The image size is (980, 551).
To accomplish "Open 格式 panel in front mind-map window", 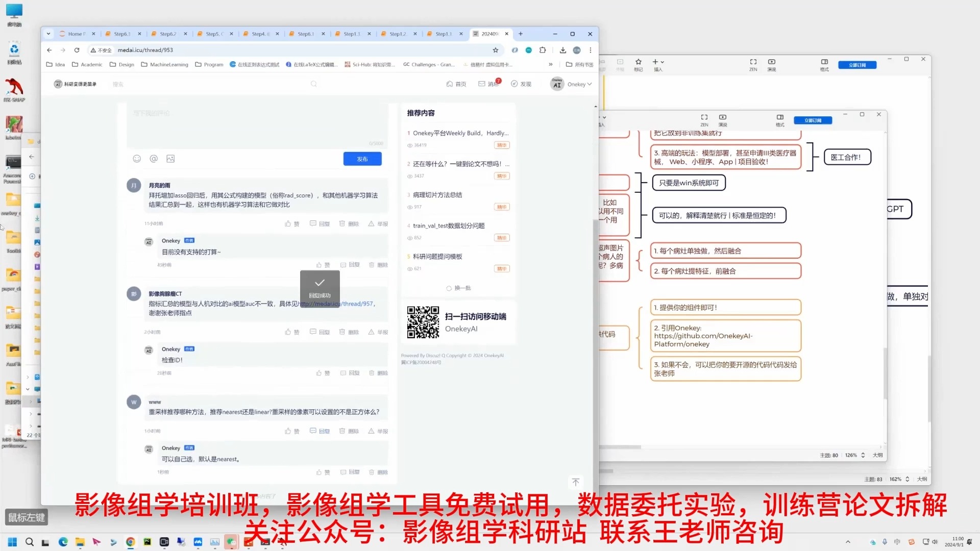I will coord(780,120).
